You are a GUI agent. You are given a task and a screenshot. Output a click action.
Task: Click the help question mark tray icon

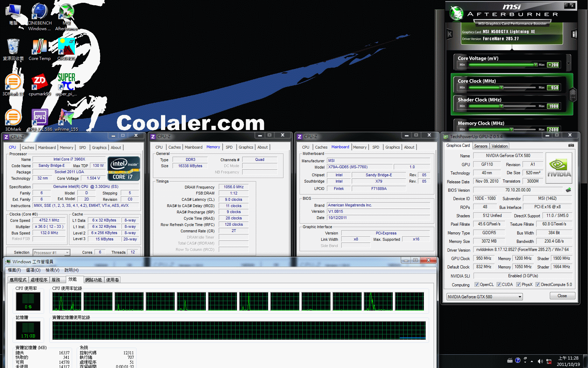click(518, 360)
